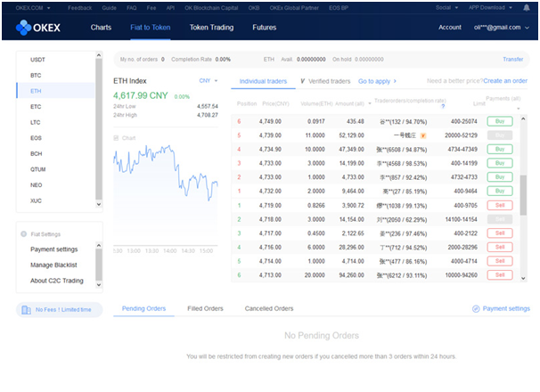Click the Verified traders V icon
The height and width of the screenshot is (392, 540).
click(302, 81)
